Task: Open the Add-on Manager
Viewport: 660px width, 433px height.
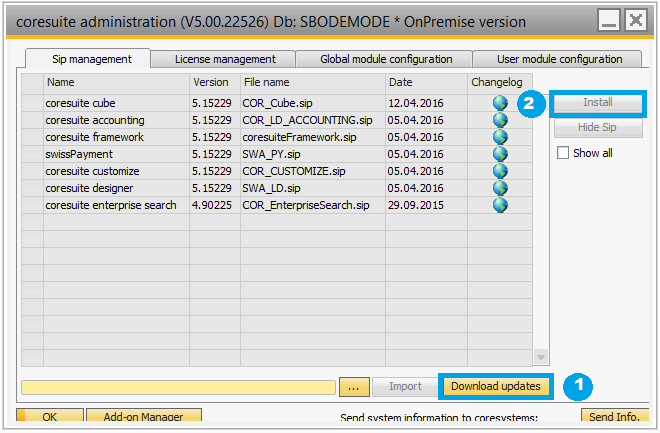Action: click(144, 416)
